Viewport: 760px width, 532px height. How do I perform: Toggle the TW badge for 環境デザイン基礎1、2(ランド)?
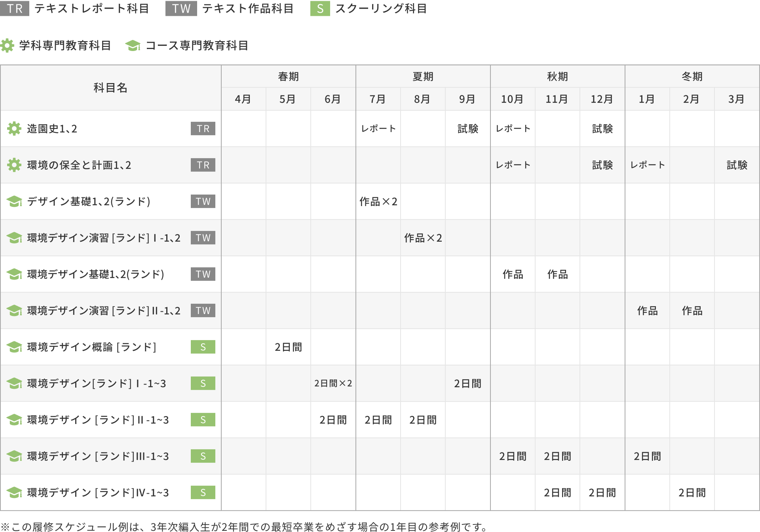tap(203, 274)
